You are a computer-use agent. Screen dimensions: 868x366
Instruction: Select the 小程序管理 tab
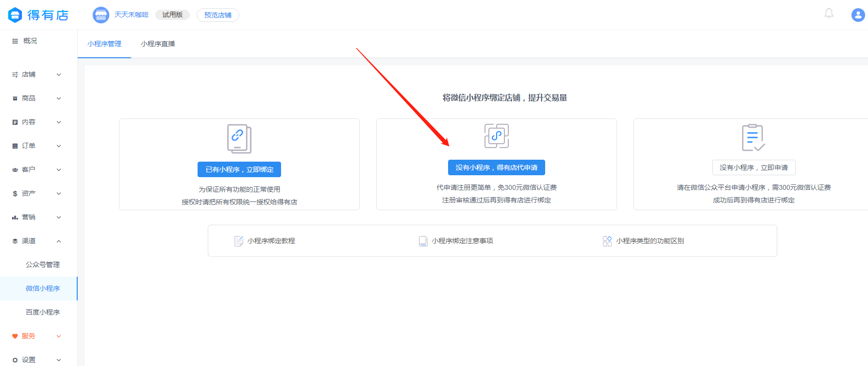pyautogui.click(x=104, y=44)
